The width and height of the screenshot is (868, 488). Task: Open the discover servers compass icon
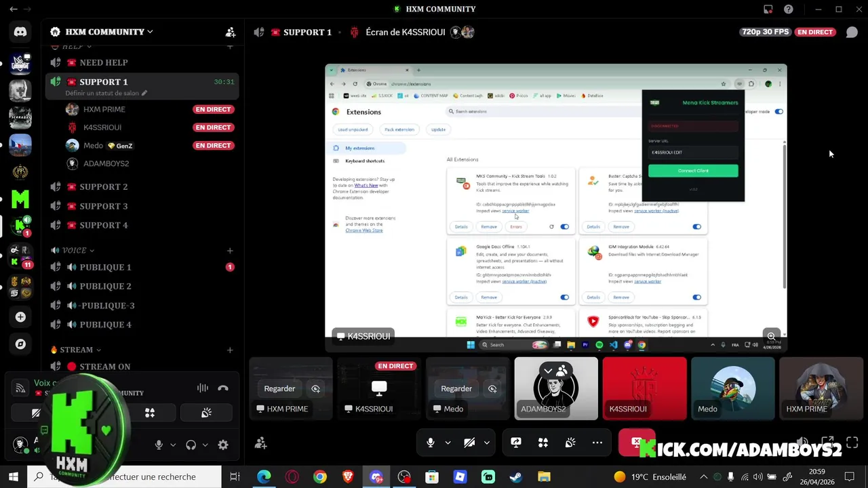[x=20, y=344]
